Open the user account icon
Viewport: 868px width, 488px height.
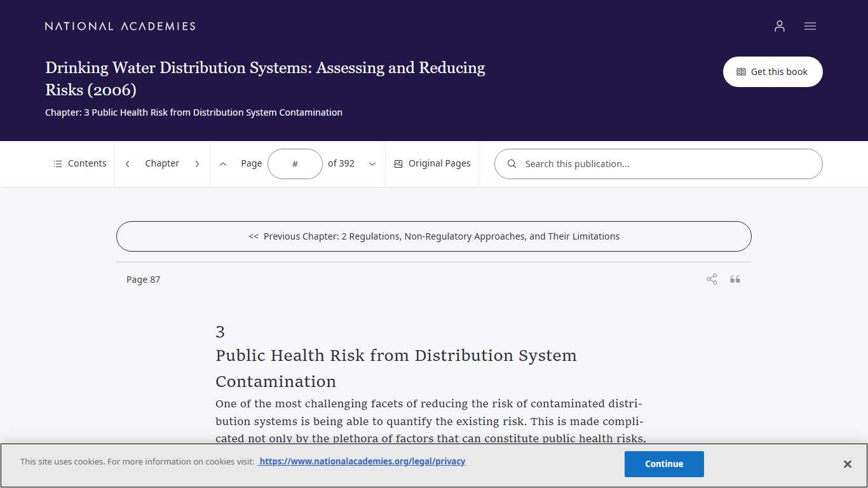pos(780,26)
